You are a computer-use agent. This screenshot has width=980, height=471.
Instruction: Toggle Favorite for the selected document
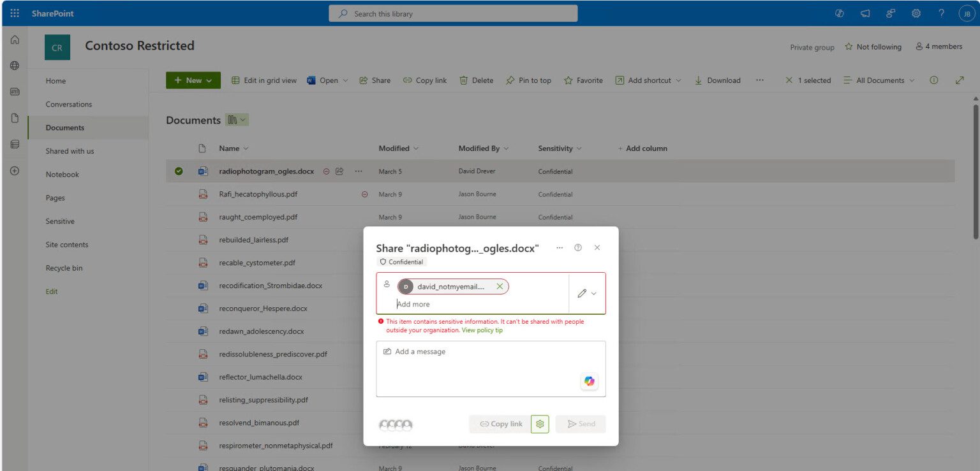point(583,80)
